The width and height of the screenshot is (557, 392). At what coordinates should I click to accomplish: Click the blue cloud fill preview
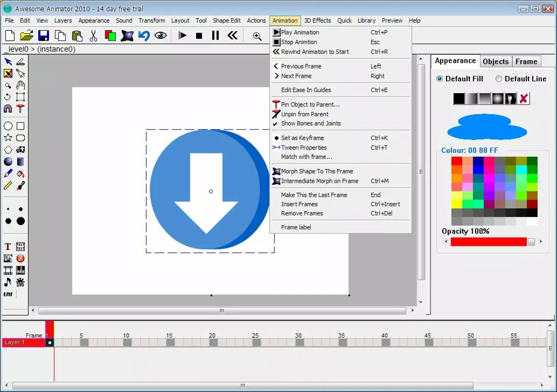coord(487,127)
